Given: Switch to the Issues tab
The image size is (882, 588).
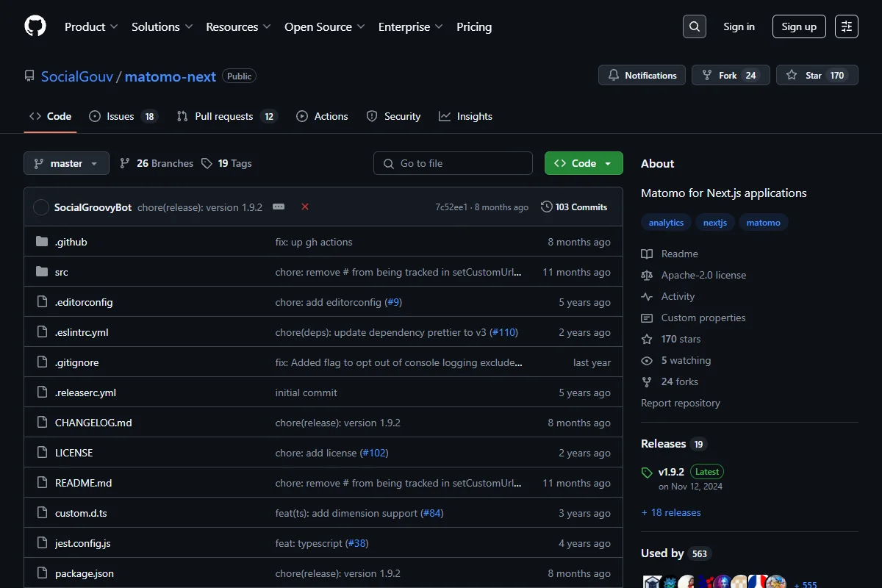Looking at the screenshot, I should pyautogui.click(x=123, y=116).
